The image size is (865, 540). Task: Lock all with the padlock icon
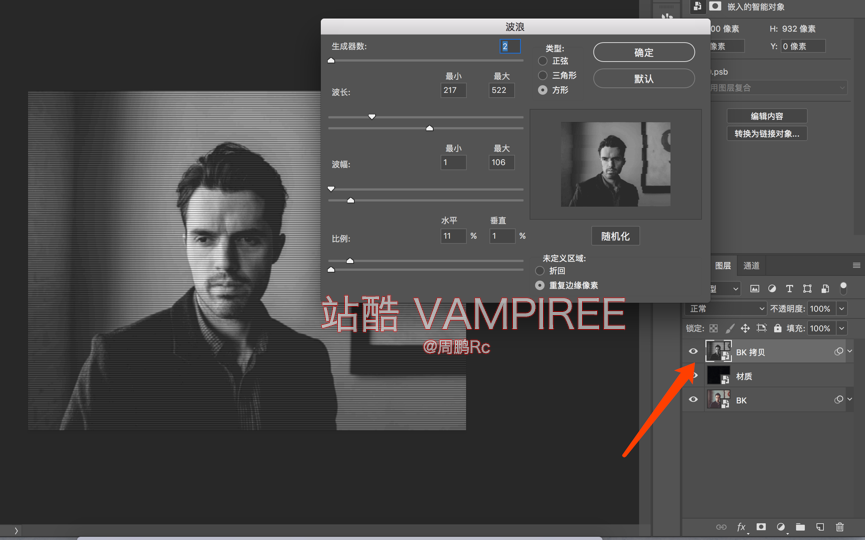777,328
